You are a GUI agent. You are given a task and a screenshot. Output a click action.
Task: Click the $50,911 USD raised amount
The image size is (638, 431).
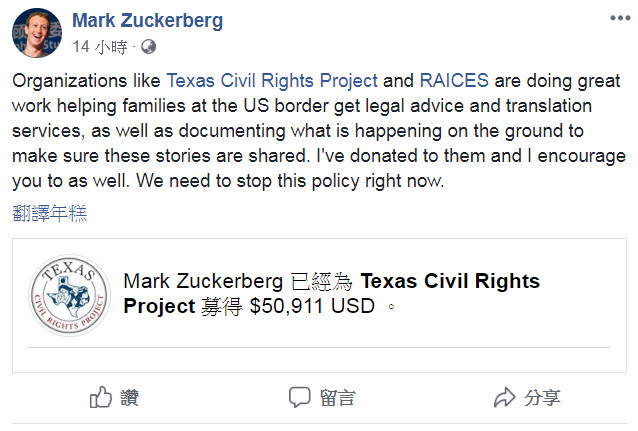[x=313, y=306]
